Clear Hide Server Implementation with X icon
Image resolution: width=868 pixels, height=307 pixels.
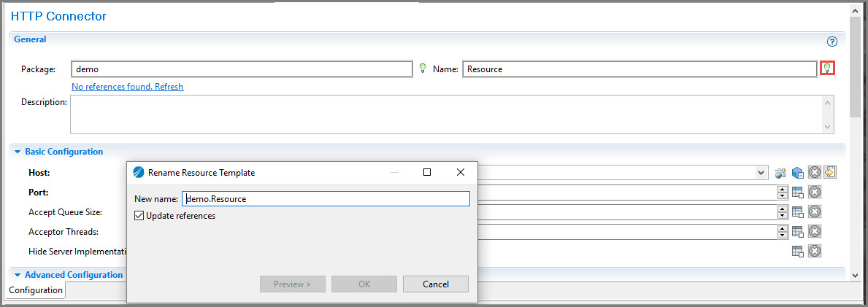814,251
